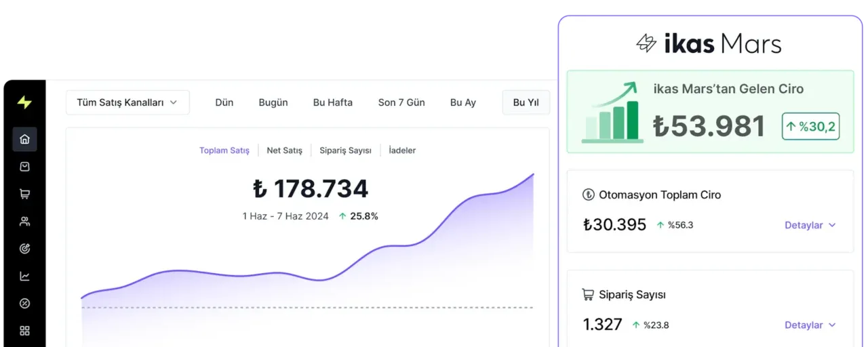Click the dashed baseline in the sales chart
This screenshot has width=868, height=347.
307,308
